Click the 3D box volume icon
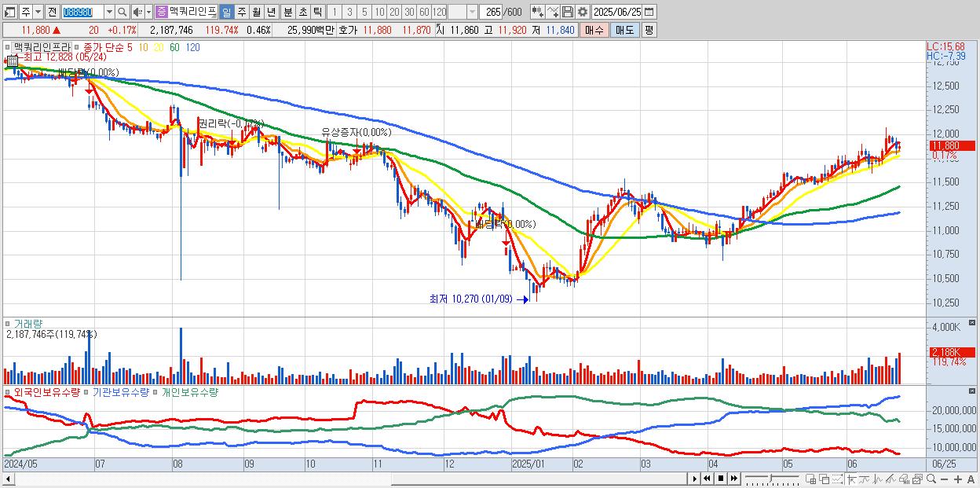 pyautogui.click(x=904, y=479)
